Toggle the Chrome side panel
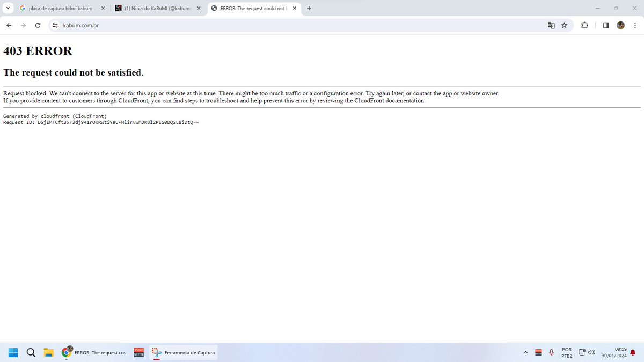Screen dimensions: 644x362 [606, 25]
